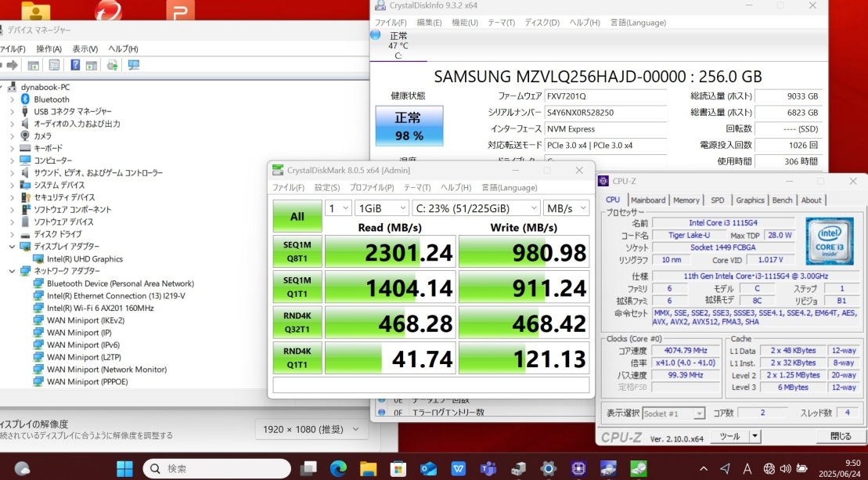This screenshot has height=480, width=868.
Task: Switch to SPD tab in CPU-Z
Action: point(718,200)
